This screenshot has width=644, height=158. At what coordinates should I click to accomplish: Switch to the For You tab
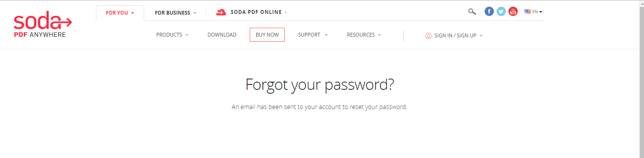click(x=120, y=13)
